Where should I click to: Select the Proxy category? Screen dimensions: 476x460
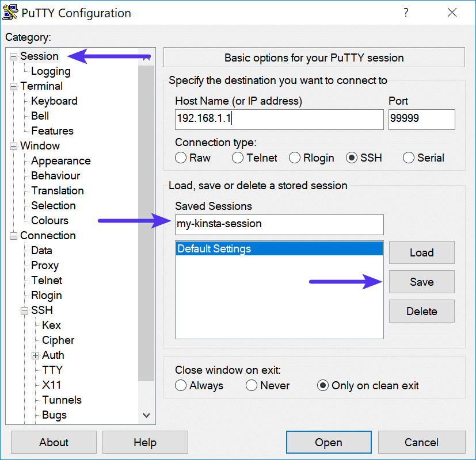[44, 265]
